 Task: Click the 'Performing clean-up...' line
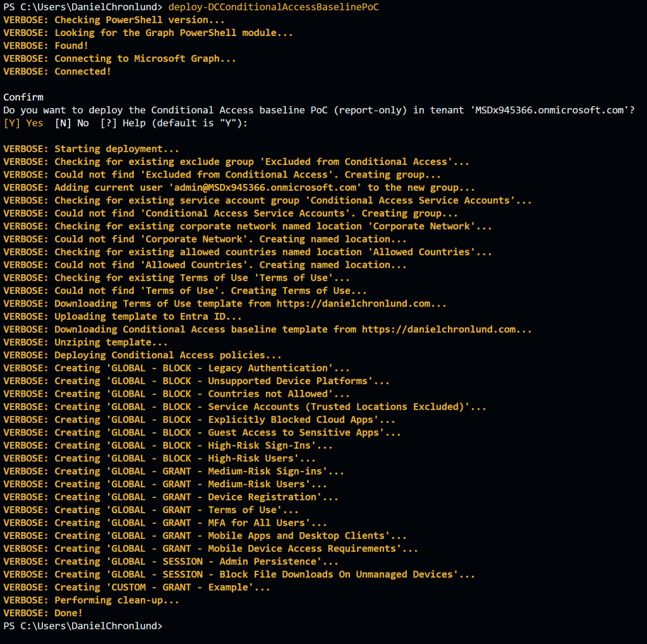[x=116, y=600]
